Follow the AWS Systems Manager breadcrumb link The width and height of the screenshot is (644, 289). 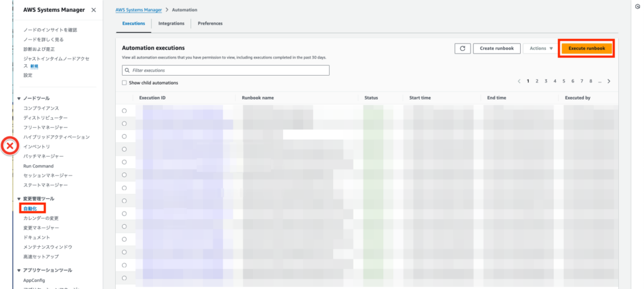pyautogui.click(x=139, y=9)
